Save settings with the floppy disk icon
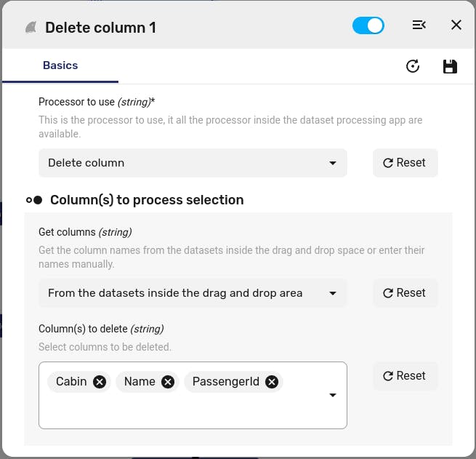The width and height of the screenshot is (476, 459). [x=450, y=66]
